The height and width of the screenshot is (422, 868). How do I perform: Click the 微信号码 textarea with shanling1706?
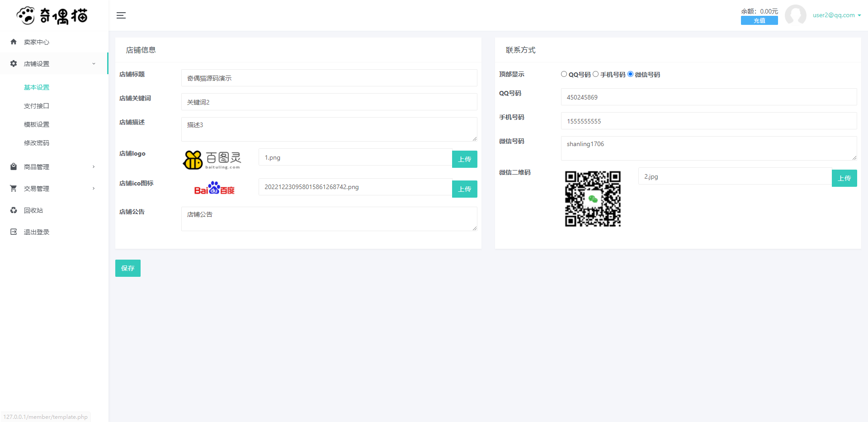pyautogui.click(x=709, y=148)
